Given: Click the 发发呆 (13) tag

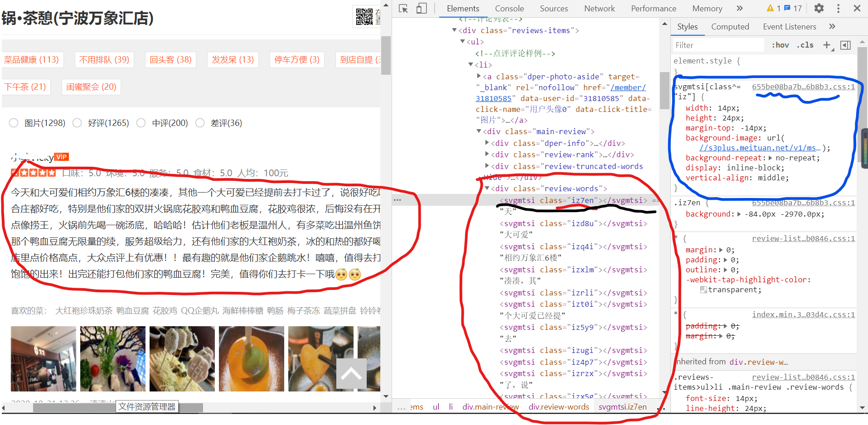Looking at the screenshot, I should 233,59.
